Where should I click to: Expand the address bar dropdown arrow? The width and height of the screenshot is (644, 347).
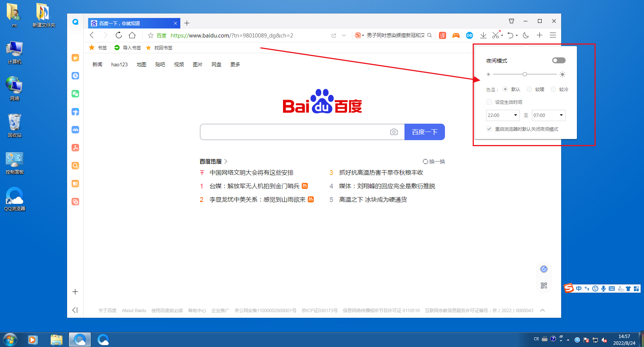coord(344,36)
